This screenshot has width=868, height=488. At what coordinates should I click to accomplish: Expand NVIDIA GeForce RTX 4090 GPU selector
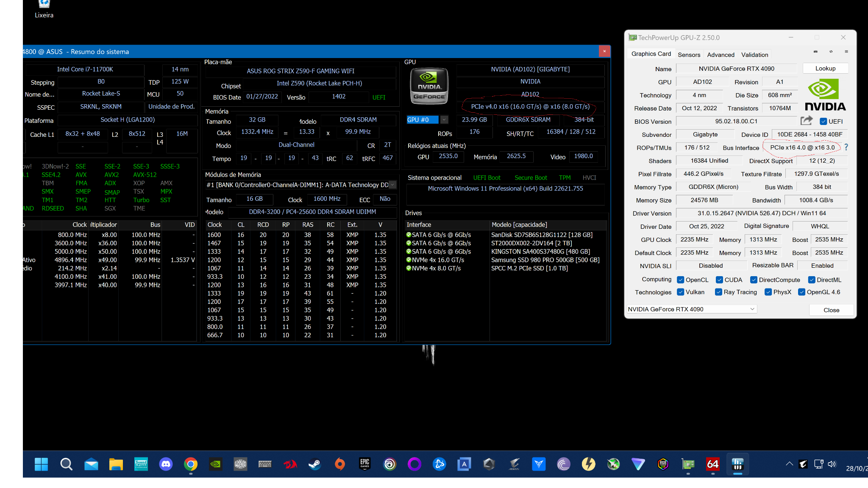pyautogui.click(x=692, y=309)
